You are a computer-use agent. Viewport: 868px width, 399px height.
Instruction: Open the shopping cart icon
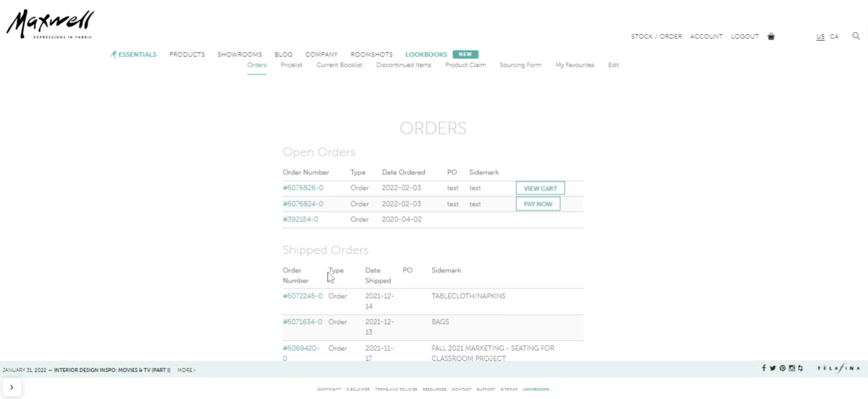click(771, 36)
